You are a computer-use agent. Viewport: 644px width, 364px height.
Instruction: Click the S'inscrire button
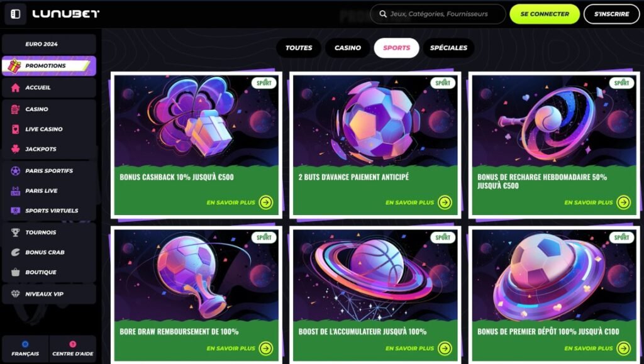click(x=611, y=14)
